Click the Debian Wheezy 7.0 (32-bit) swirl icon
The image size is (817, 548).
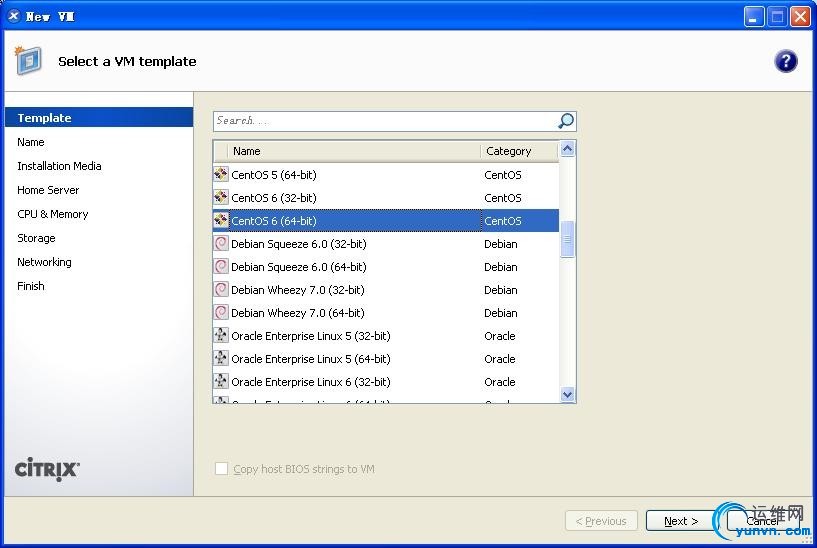tap(221, 289)
